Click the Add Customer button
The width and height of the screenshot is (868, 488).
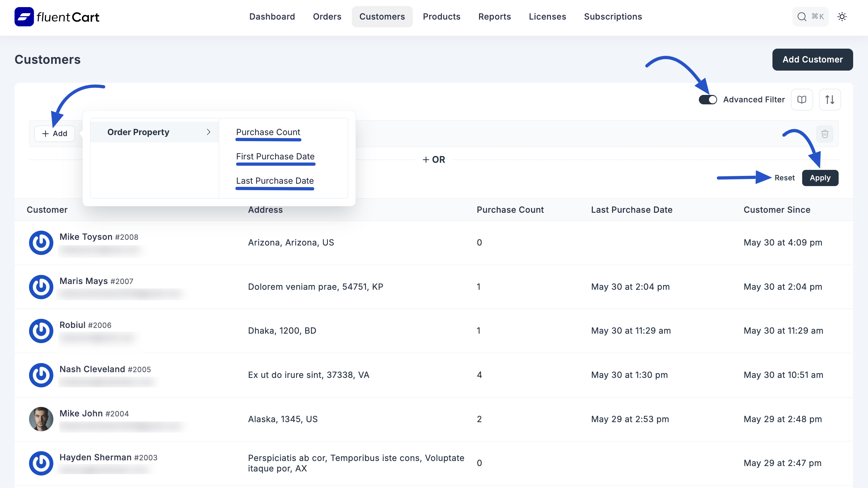pyautogui.click(x=812, y=59)
